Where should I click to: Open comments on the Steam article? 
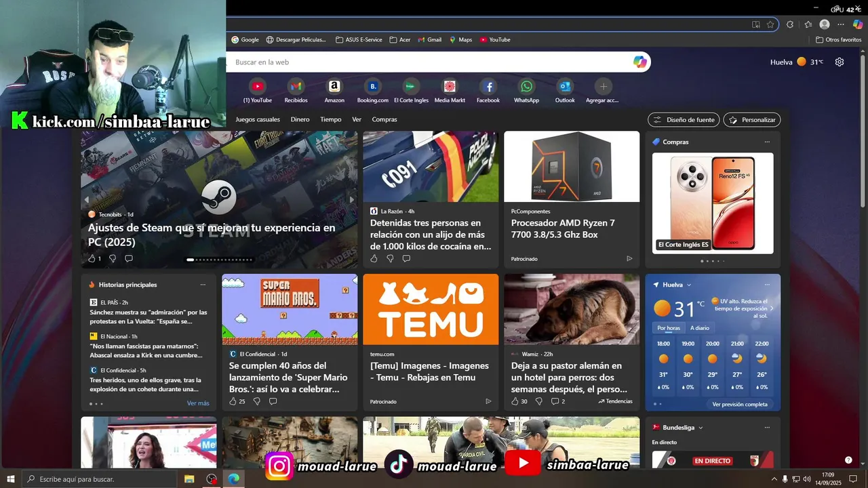pyautogui.click(x=129, y=258)
